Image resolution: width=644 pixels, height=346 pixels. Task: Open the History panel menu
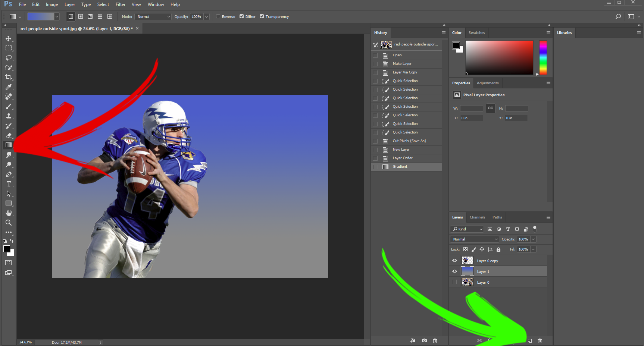tap(444, 33)
